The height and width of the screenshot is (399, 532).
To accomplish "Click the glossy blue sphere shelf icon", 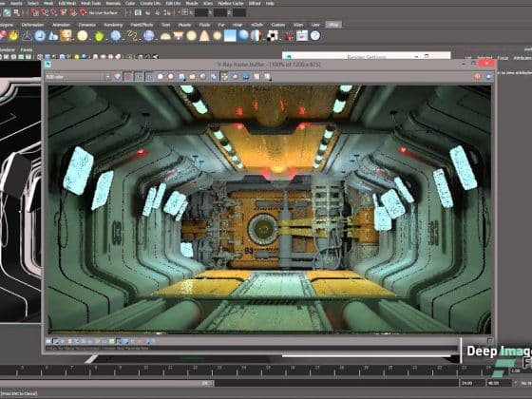I will (x=243, y=36).
